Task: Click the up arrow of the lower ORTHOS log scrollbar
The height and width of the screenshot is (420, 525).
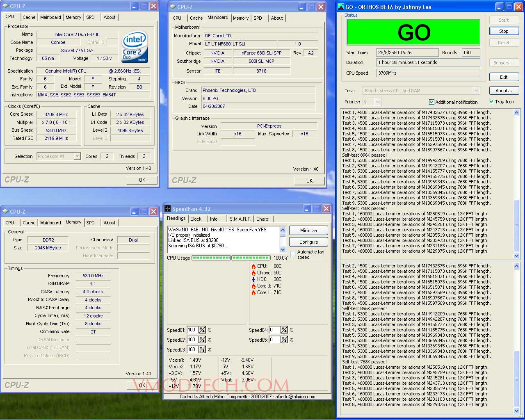Action: [516, 266]
